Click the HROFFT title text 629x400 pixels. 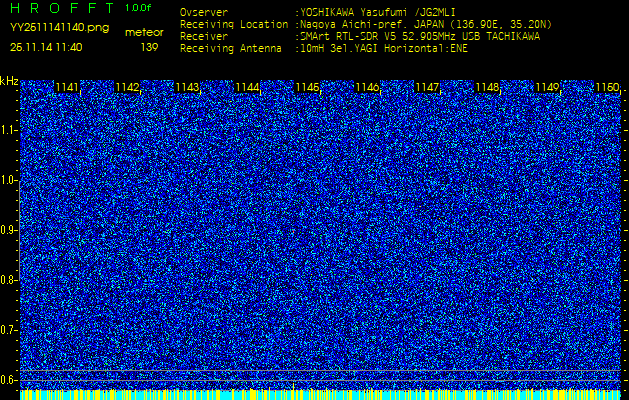(x=63, y=8)
